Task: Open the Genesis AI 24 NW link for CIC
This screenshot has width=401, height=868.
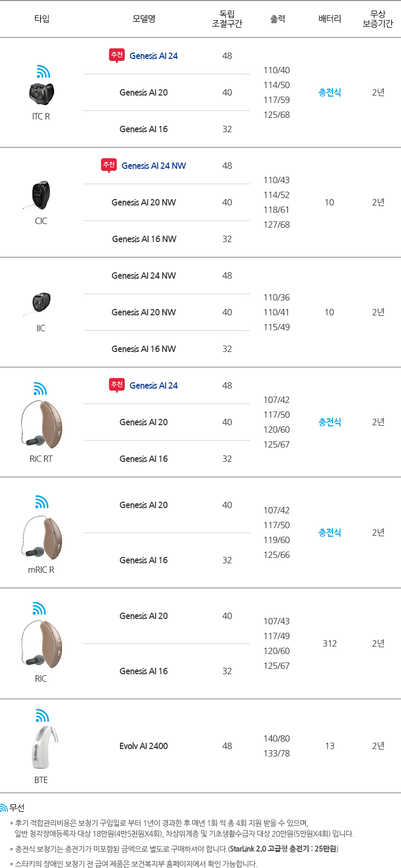Action: 153,166
